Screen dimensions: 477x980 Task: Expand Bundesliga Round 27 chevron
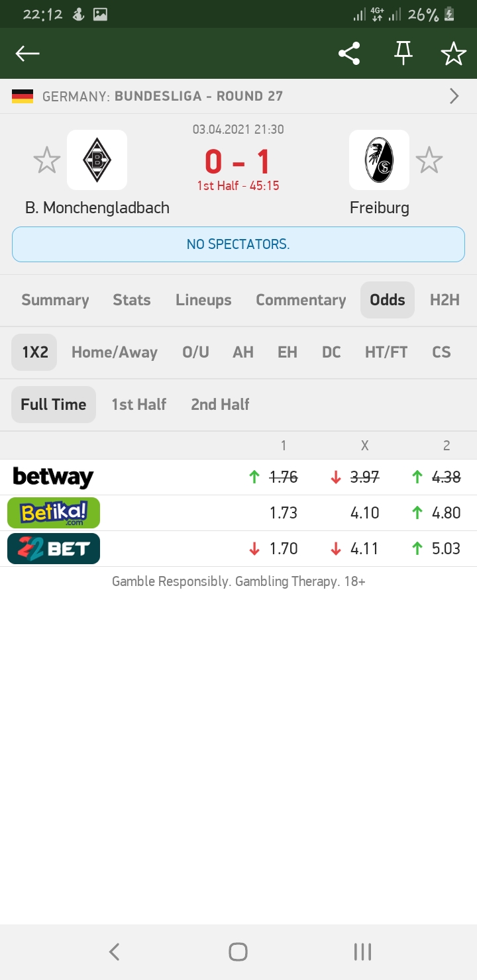point(454,97)
